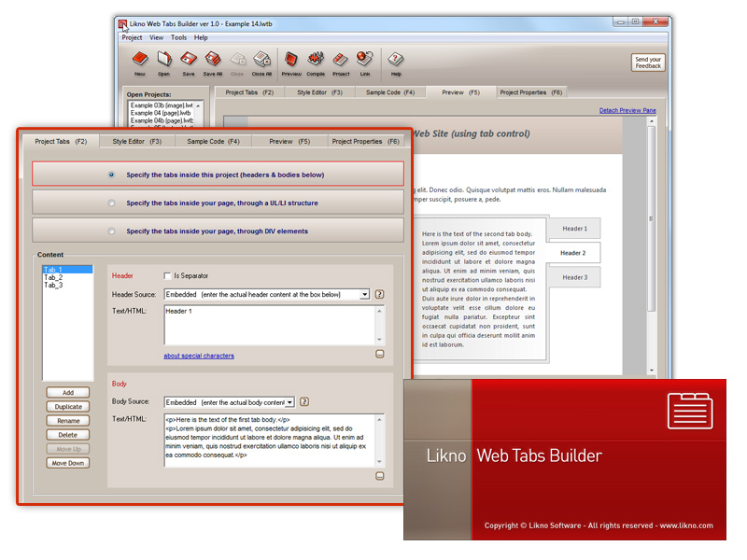Open the Tools menu
The image size is (747, 560).
pyautogui.click(x=178, y=37)
